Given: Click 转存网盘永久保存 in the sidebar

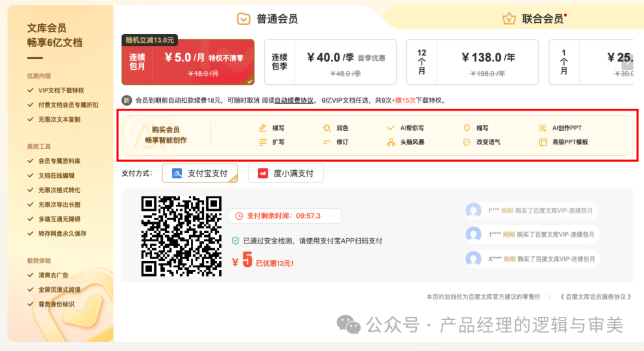Looking at the screenshot, I should 63,233.
